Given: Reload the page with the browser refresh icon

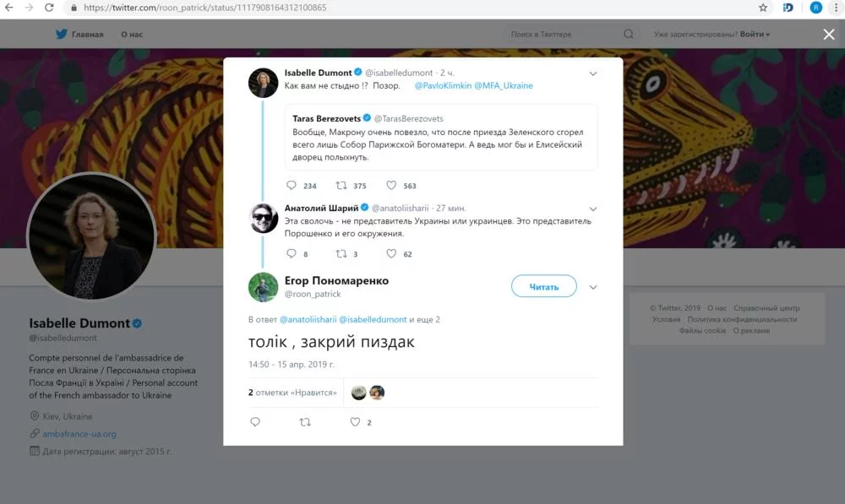Looking at the screenshot, I should tap(47, 8).
